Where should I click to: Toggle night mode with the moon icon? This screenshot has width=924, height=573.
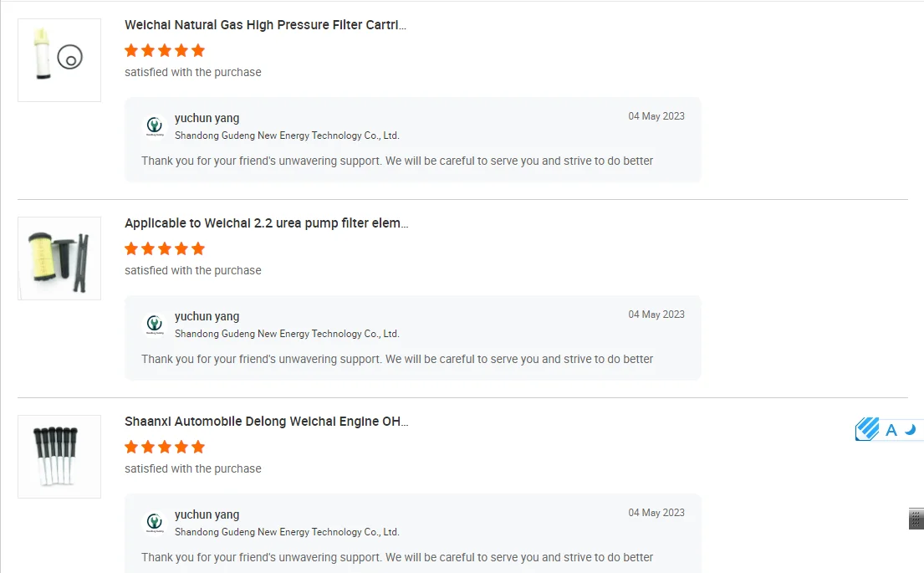(x=911, y=429)
